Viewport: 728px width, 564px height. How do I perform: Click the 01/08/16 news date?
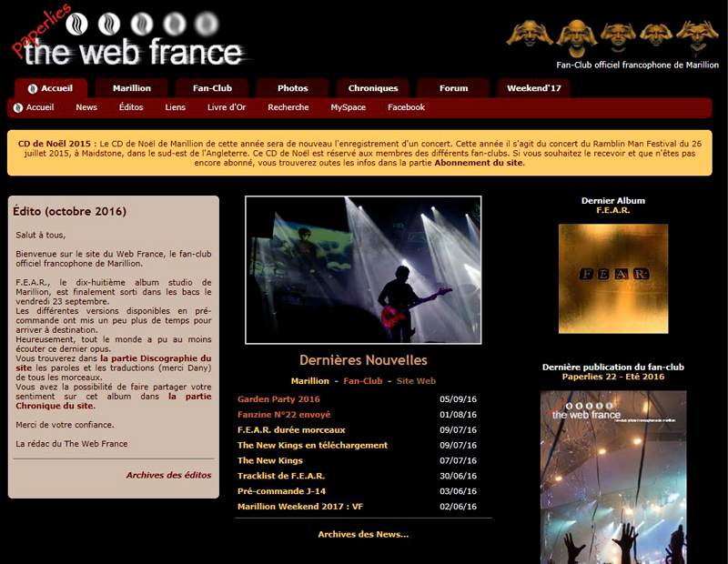[x=458, y=415]
